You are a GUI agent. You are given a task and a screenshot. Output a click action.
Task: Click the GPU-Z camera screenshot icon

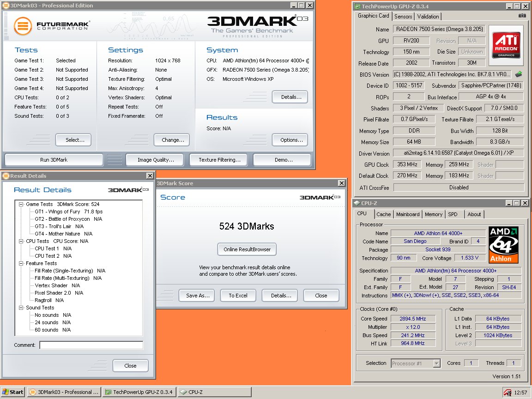(x=522, y=16)
